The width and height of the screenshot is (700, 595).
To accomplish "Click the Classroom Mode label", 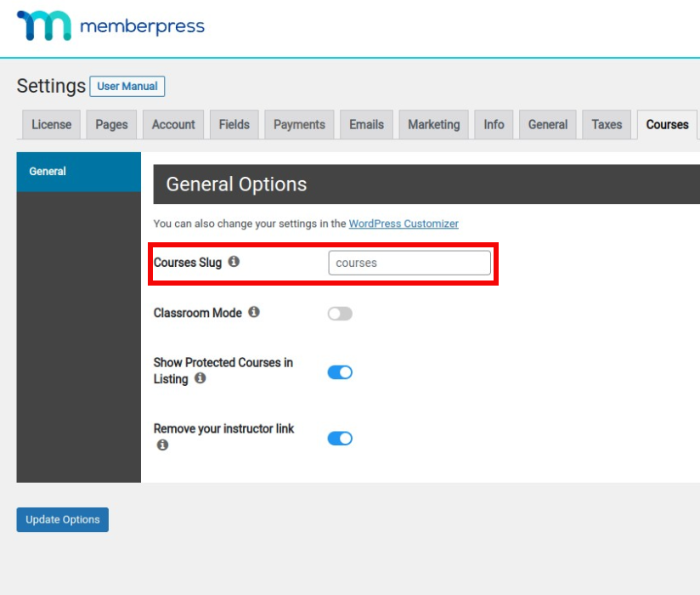I will point(198,313).
